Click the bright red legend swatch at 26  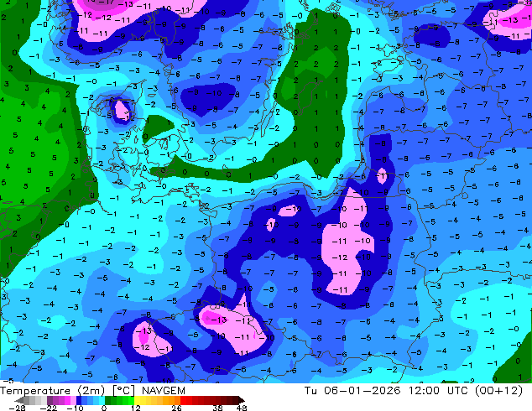tap(183, 400)
